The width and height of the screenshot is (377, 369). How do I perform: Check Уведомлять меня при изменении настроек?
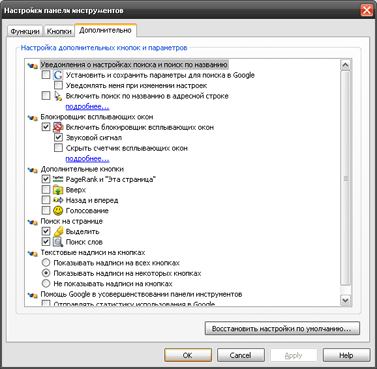point(58,85)
